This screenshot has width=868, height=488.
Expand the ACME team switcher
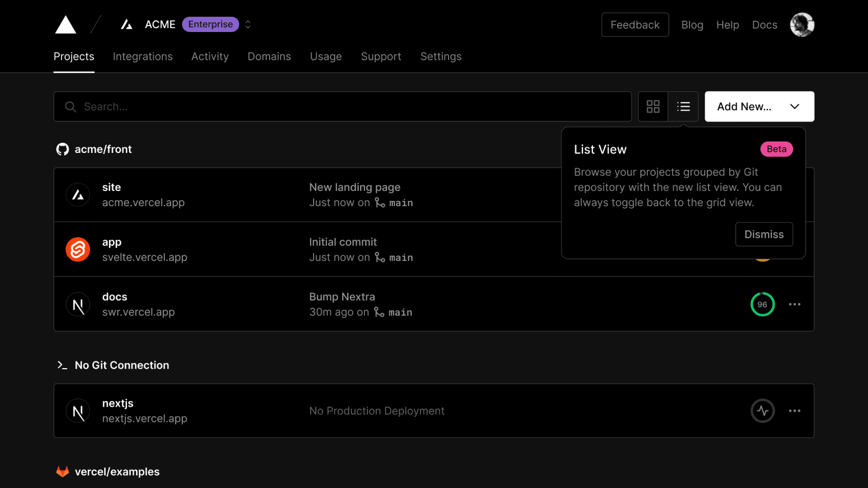click(248, 25)
